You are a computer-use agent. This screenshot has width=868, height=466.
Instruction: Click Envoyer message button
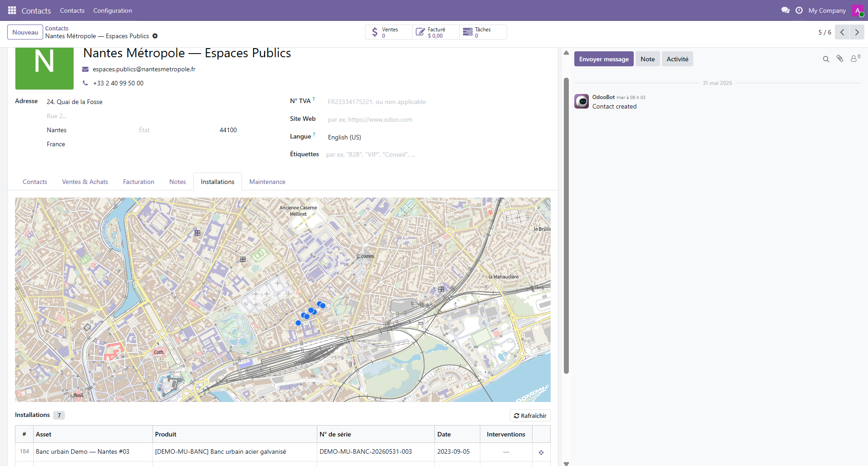pos(604,59)
